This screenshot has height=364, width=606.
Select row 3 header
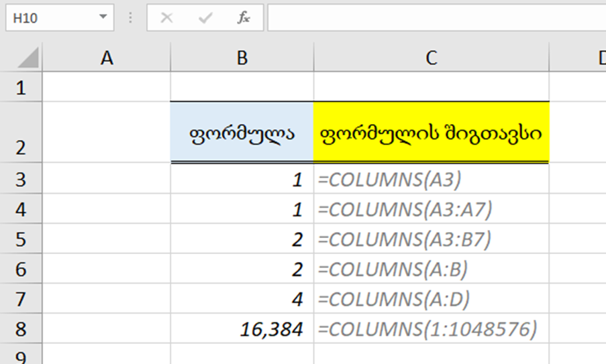21,178
